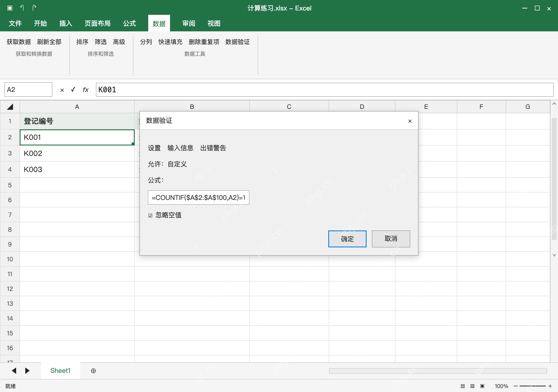Image resolution: width=558 pixels, height=392 pixels.
Task: Undo the last action
Action: pos(22,8)
